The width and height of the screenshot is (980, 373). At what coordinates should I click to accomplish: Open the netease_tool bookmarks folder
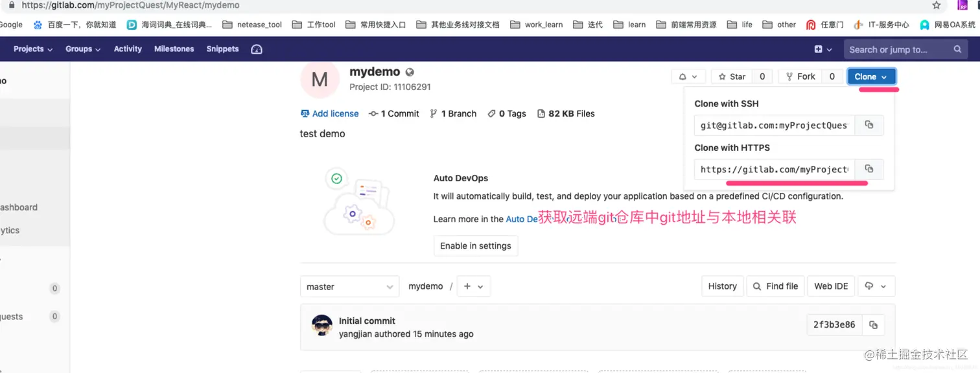click(x=252, y=25)
